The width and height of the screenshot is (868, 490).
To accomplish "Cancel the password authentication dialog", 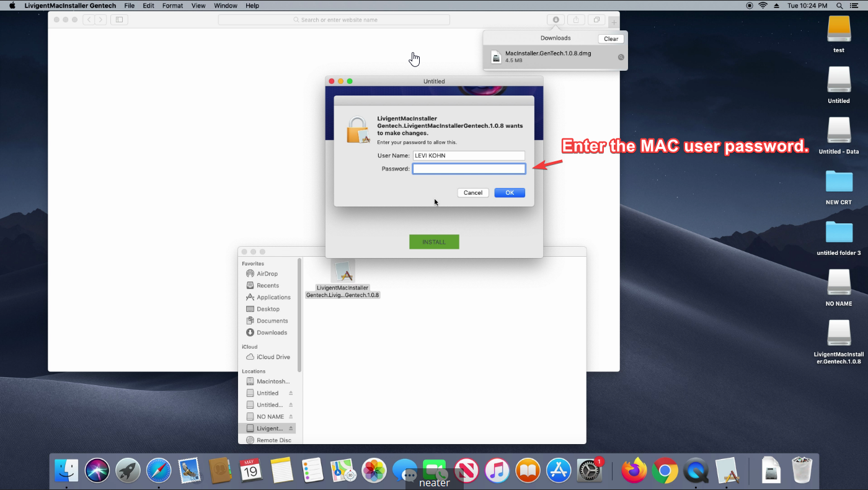I will point(473,193).
